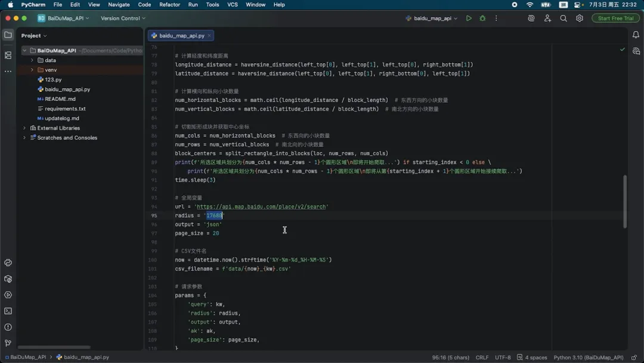Check the Wi-Fi status menu bar icon
The height and width of the screenshot is (363, 644).
(x=530, y=5)
